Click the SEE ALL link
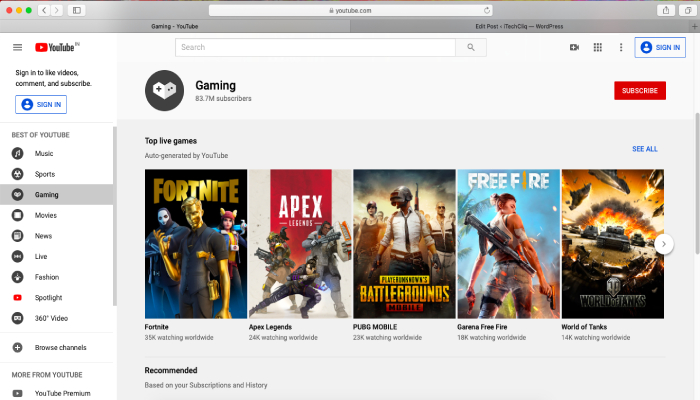This screenshot has width=700, height=400. (645, 149)
